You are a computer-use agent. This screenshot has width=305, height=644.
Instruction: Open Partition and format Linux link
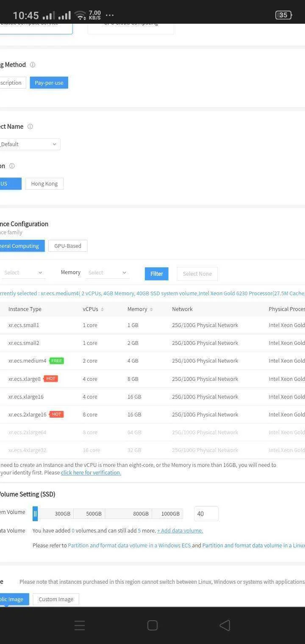coord(254,545)
